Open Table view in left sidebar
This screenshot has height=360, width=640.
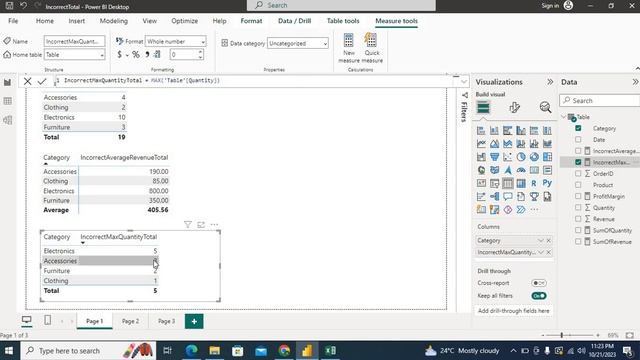pos(7,101)
